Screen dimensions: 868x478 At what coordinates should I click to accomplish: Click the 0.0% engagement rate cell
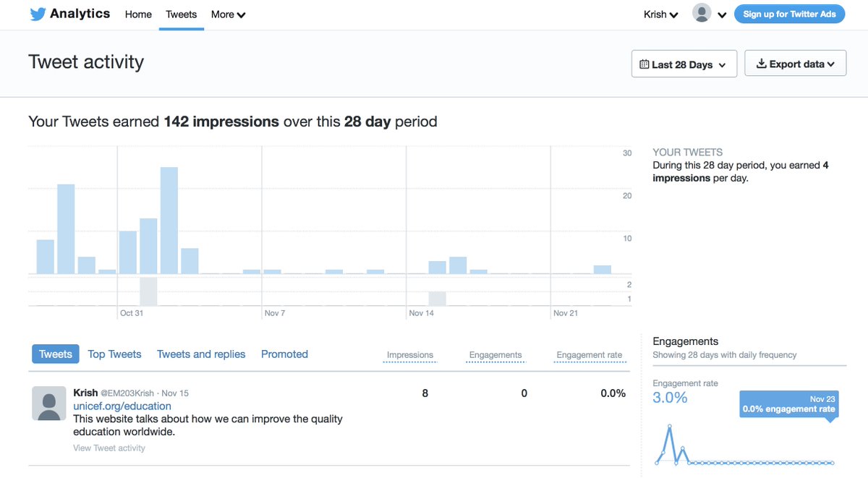coord(613,393)
